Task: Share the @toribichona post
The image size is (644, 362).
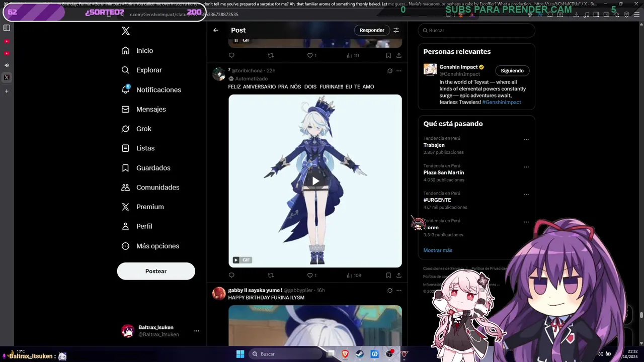Action: (x=399, y=275)
